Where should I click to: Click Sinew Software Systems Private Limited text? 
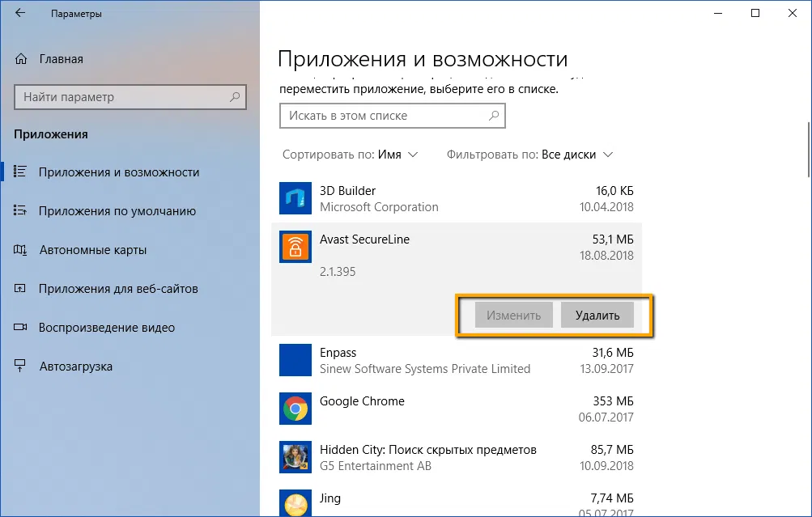coord(425,369)
